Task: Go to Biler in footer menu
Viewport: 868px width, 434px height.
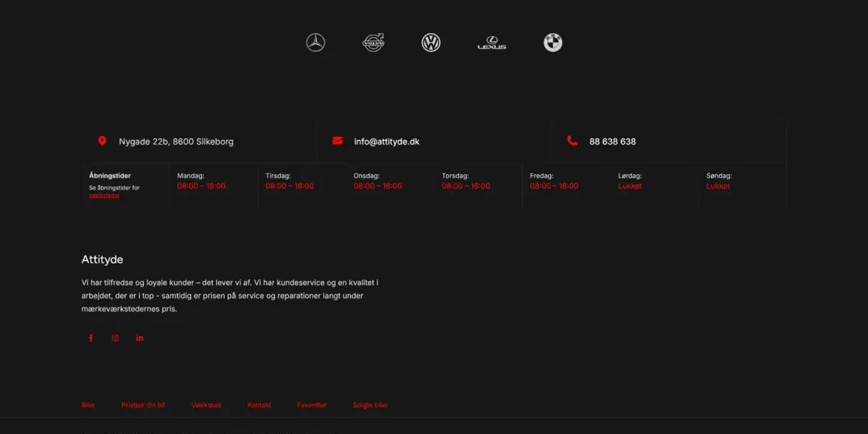Action: tap(88, 405)
